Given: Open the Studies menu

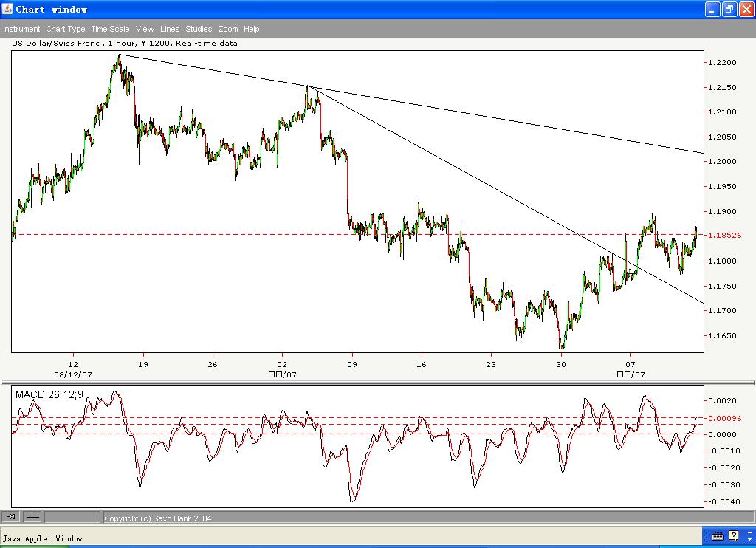Looking at the screenshot, I should click(199, 29).
